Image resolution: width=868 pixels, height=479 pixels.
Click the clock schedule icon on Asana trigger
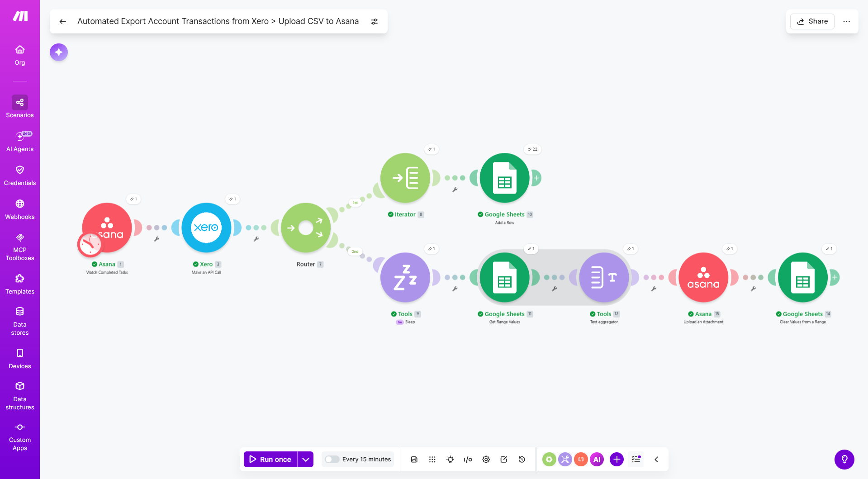[x=90, y=245]
